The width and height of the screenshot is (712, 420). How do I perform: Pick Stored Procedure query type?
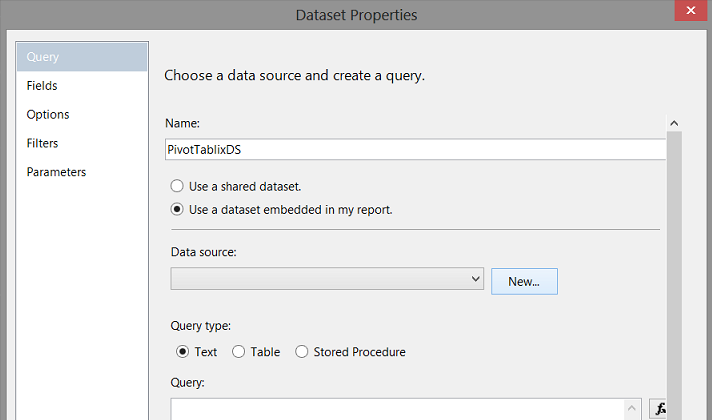point(301,352)
